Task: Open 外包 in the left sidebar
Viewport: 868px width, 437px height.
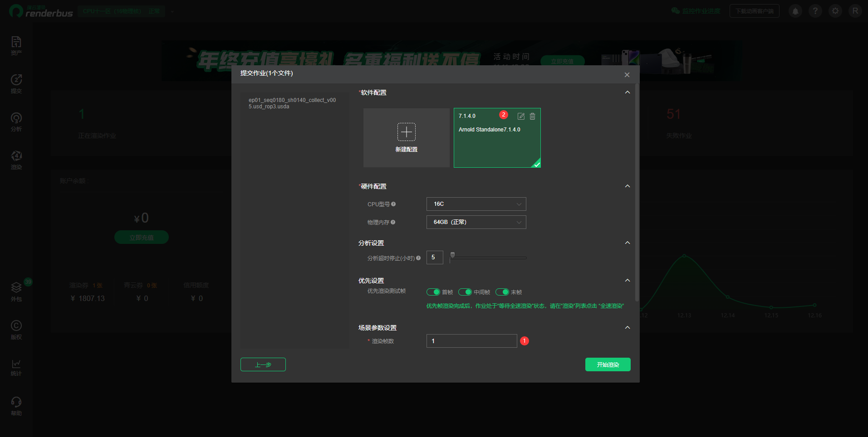Action: pos(16,292)
